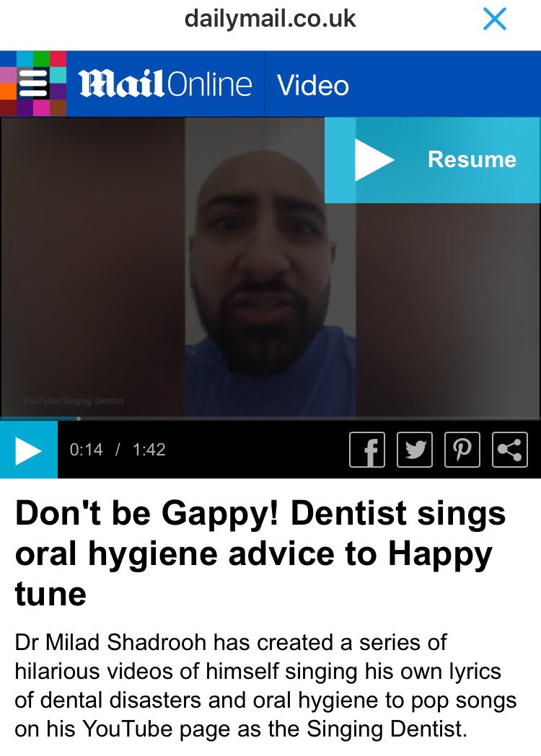Share video on Facebook
Viewport: 541px width, 756px height.
click(x=367, y=450)
